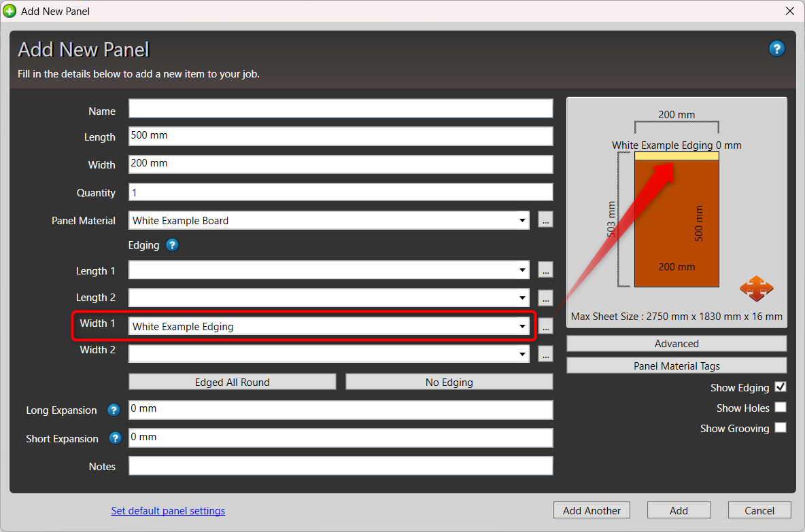
Task: Expand the Width 2 edging dropdown
Action: click(522, 354)
